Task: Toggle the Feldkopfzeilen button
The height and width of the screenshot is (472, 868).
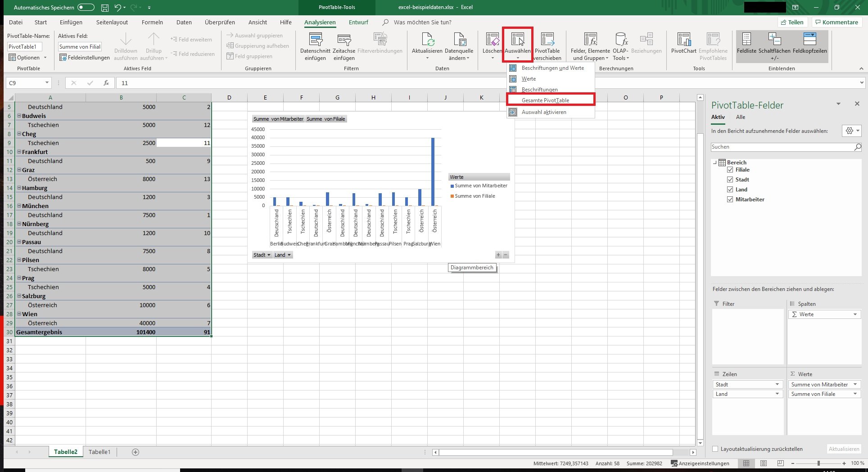Action: pyautogui.click(x=809, y=40)
